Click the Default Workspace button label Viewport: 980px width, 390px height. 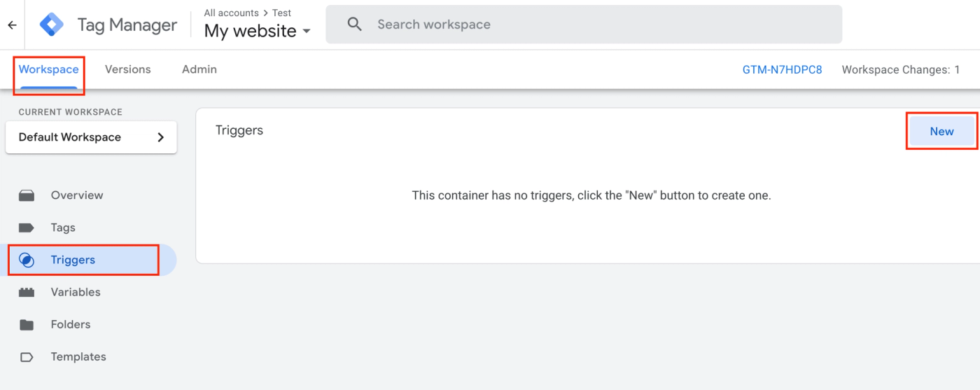click(70, 137)
